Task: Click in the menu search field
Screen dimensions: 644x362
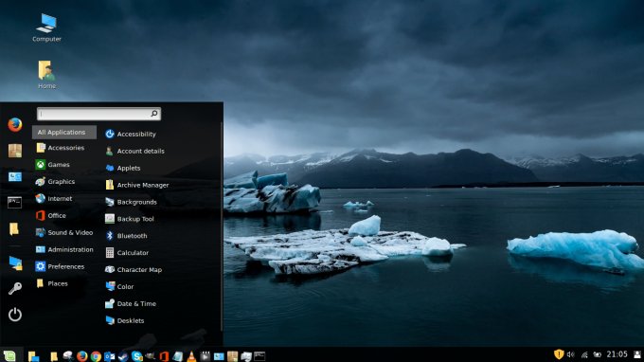Action: pos(99,114)
